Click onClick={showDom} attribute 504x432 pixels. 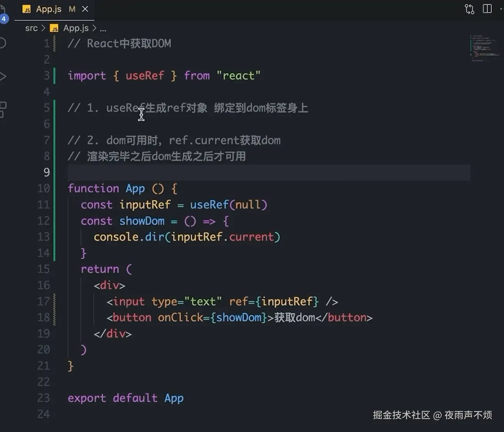[212, 318]
